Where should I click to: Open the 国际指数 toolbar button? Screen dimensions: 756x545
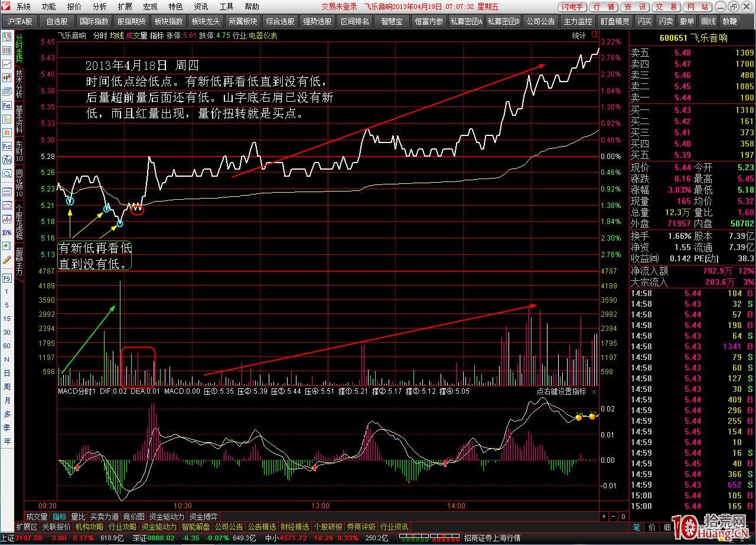pos(94,21)
